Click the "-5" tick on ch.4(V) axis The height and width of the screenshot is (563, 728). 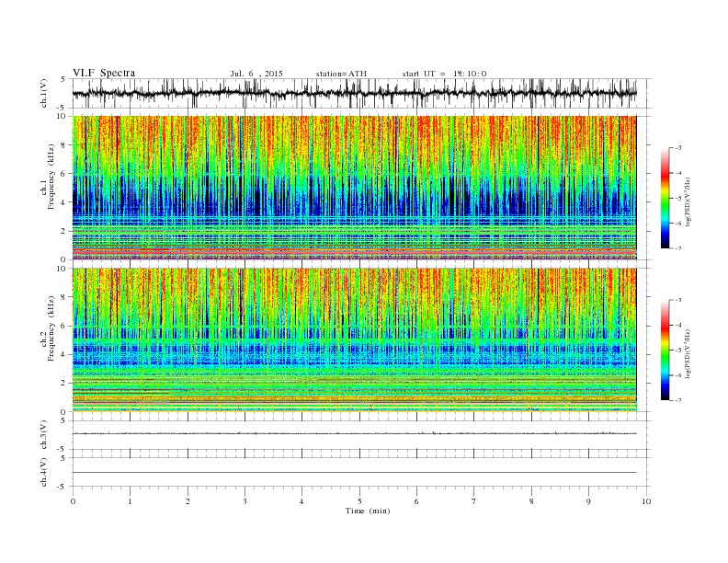[63, 487]
